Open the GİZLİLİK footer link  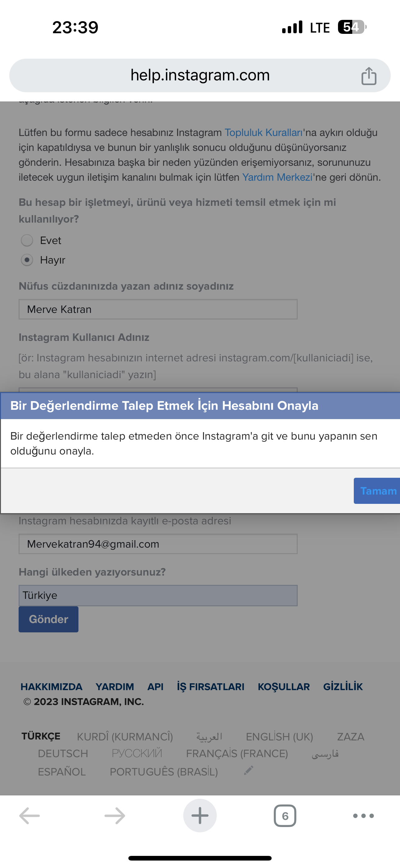click(343, 687)
